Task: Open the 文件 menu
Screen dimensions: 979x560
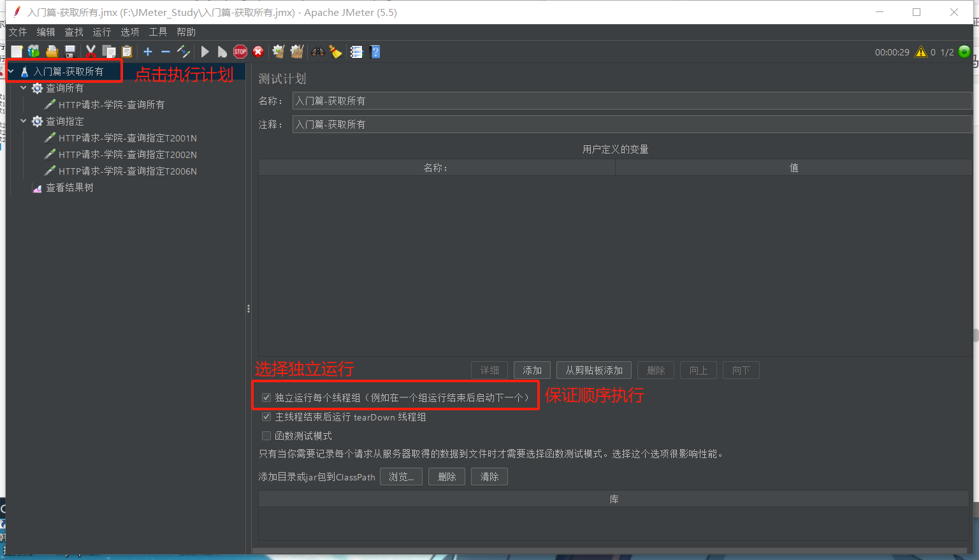Action: [18, 32]
